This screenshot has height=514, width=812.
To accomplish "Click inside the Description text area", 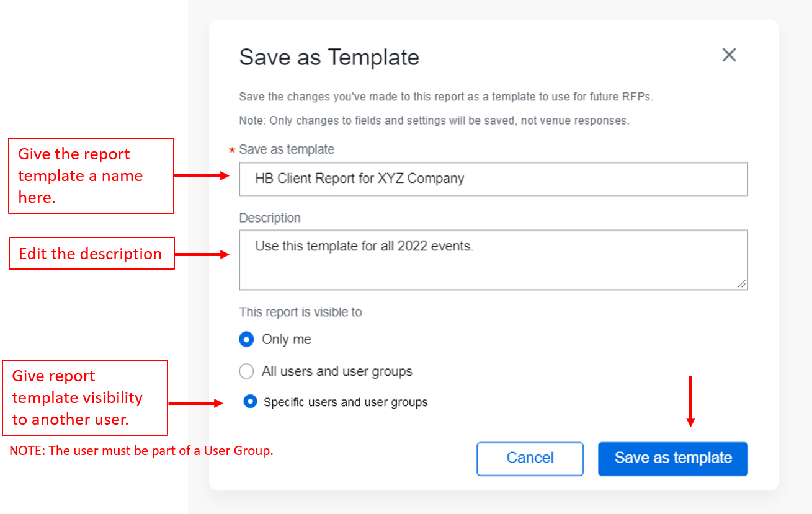I will pos(493,260).
